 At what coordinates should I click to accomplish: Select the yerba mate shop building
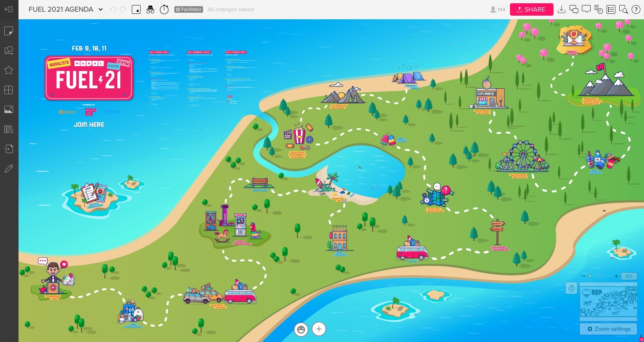click(x=489, y=94)
